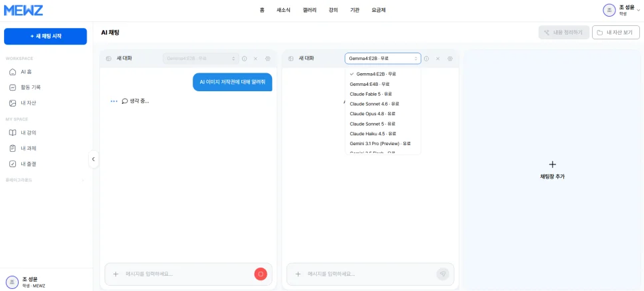Viewport: 644px width, 291px height.
Task: Go to 기관 in top navigation
Action: (x=355, y=10)
